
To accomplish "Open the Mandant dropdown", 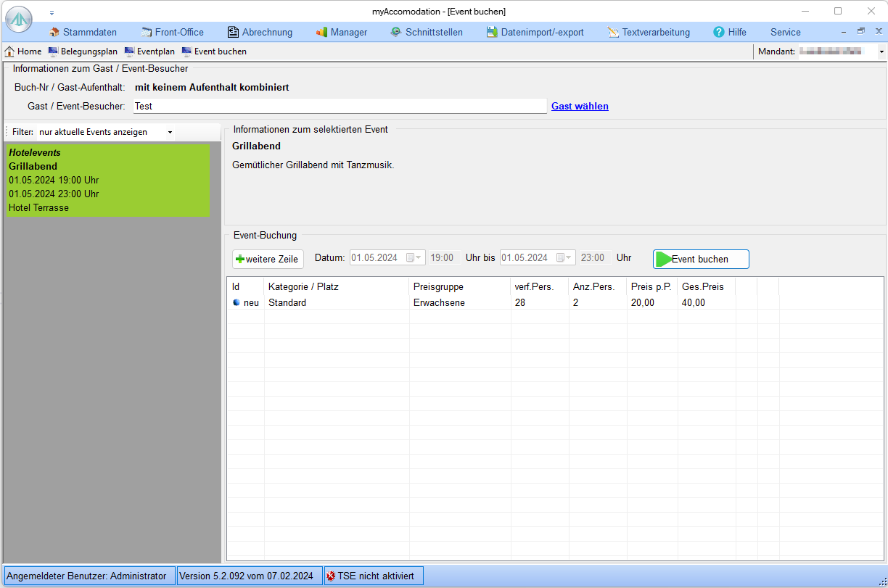I will 881,51.
